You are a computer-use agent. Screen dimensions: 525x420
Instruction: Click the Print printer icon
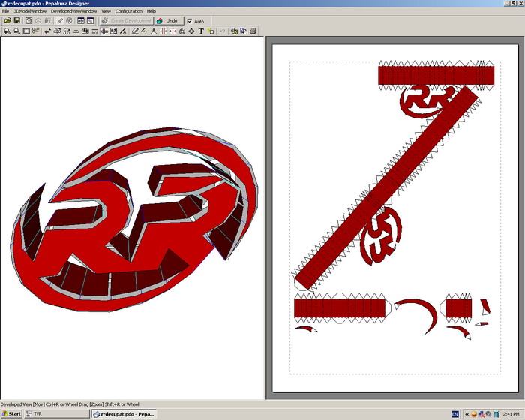pos(253,31)
